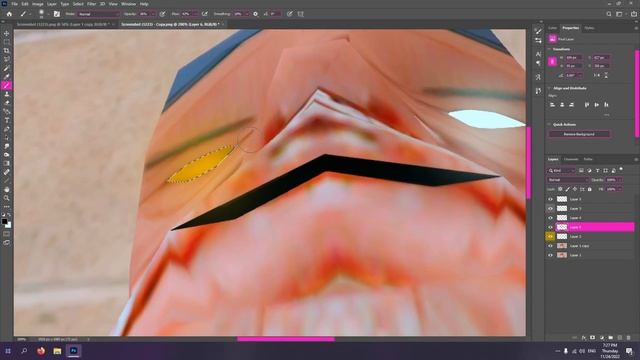Viewport: 640px width, 360px height.
Task: Select the Hand tool
Action: (x=7, y=189)
